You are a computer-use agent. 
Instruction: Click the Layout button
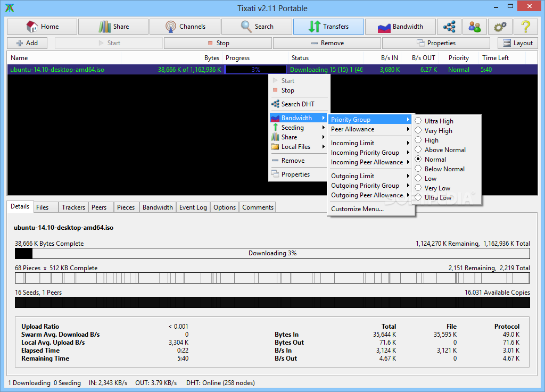518,43
